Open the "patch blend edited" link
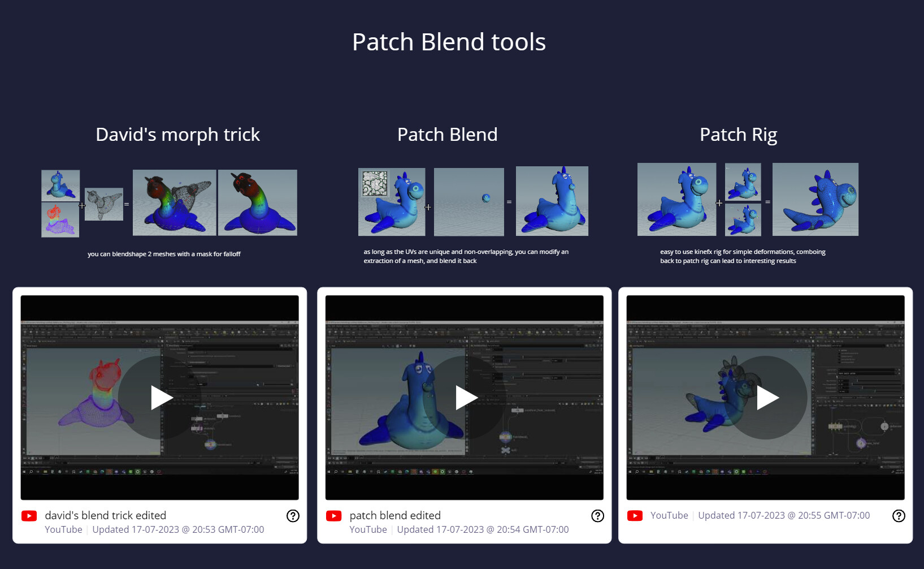 coord(395,515)
